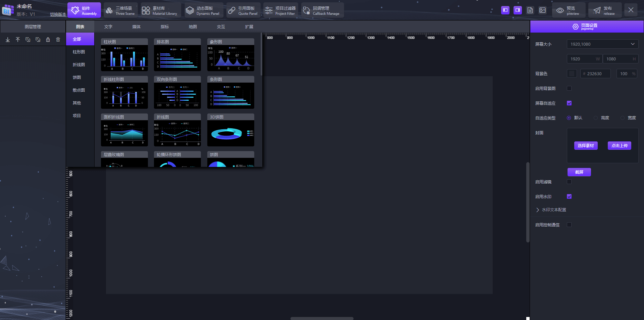Open the 组件 Assembly panel

pyautogui.click(x=84, y=10)
